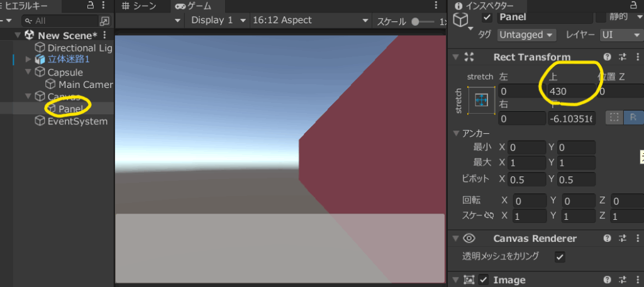Toggle 透明メッシュをカリング checkbox
The image size is (644, 287).
560,257
